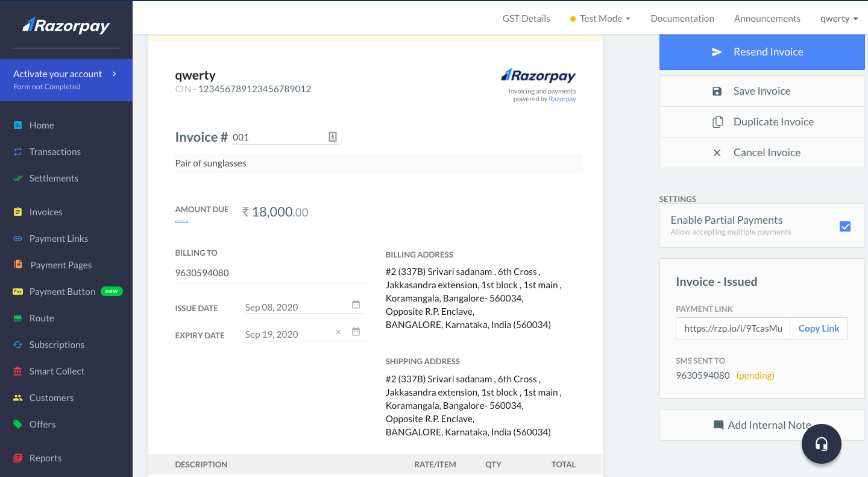Image resolution: width=868 pixels, height=477 pixels.
Task: Click Save Invoice button
Action: tap(762, 91)
